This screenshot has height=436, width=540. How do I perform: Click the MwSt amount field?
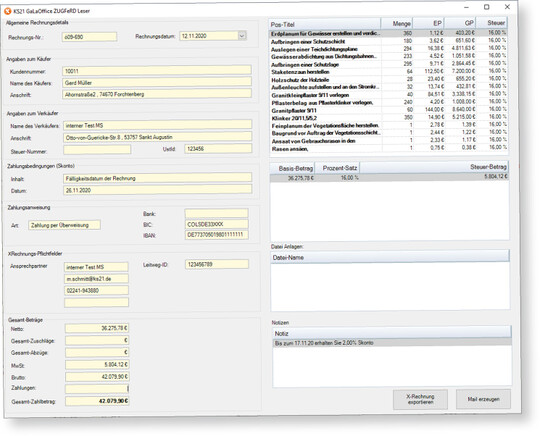(97, 364)
